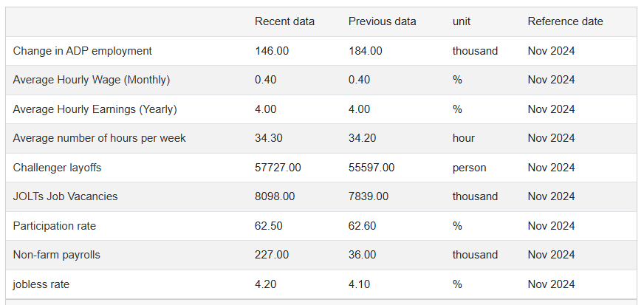Image resolution: width=644 pixels, height=305 pixels.
Task: Select JOLTs recent data value 8098.00
Action: [275, 196]
